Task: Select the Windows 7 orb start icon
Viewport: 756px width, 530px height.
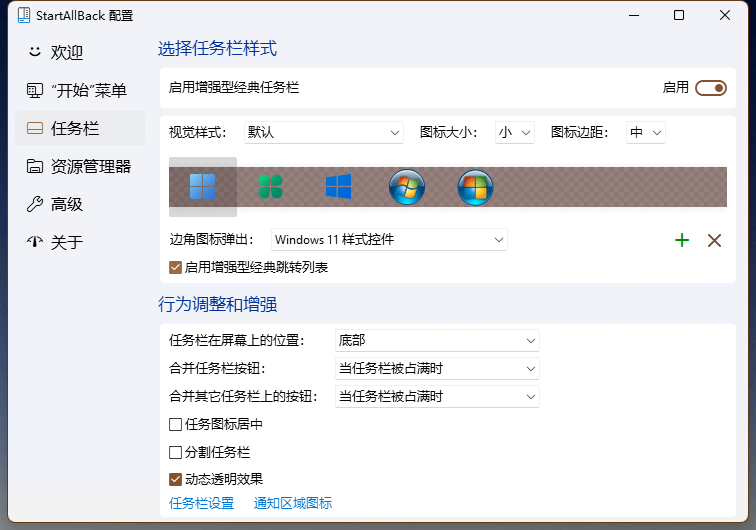Action: 407,187
